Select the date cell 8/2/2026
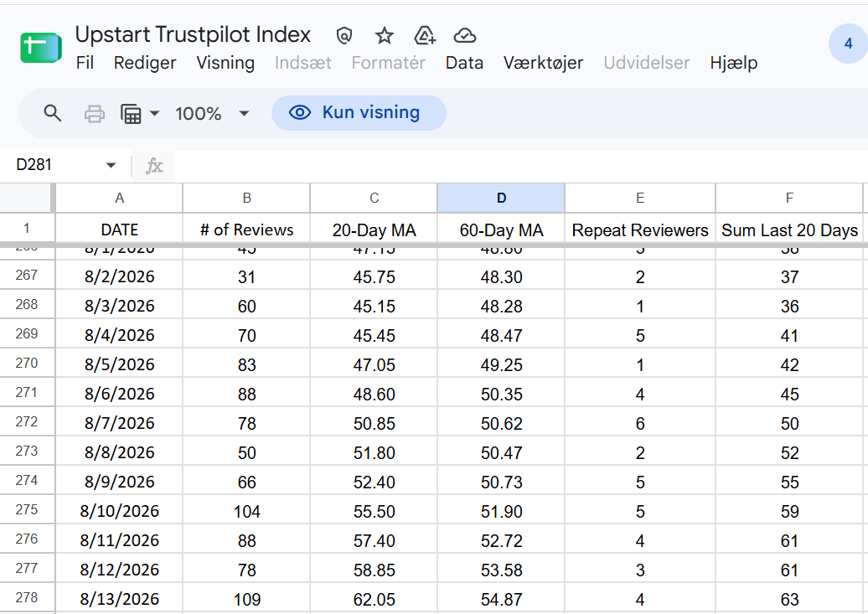 click(119, 276)
